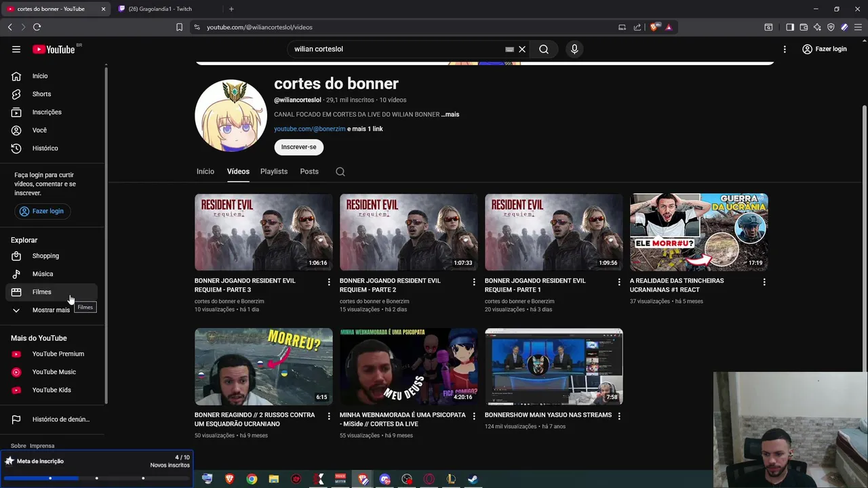Click the Imprensa footer link
Image resolution: width=868 pixels, height=488 pixels.
click(42, 446)
